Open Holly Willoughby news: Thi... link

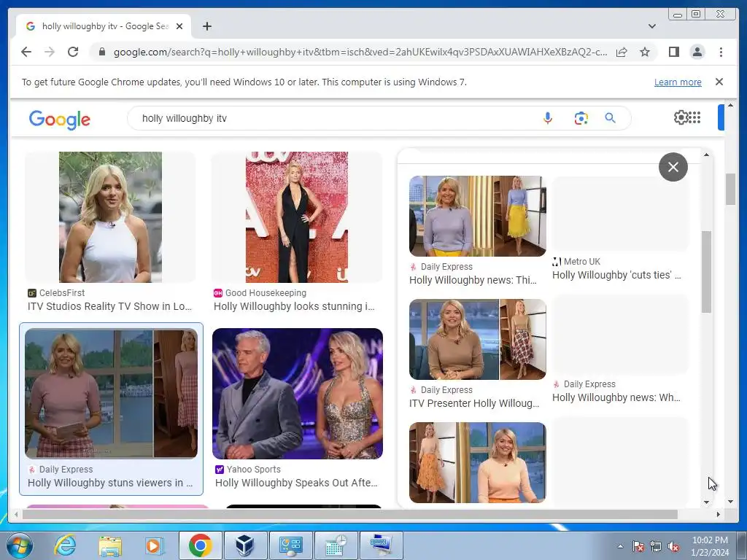pyautogui.click(x=473, y=280)
